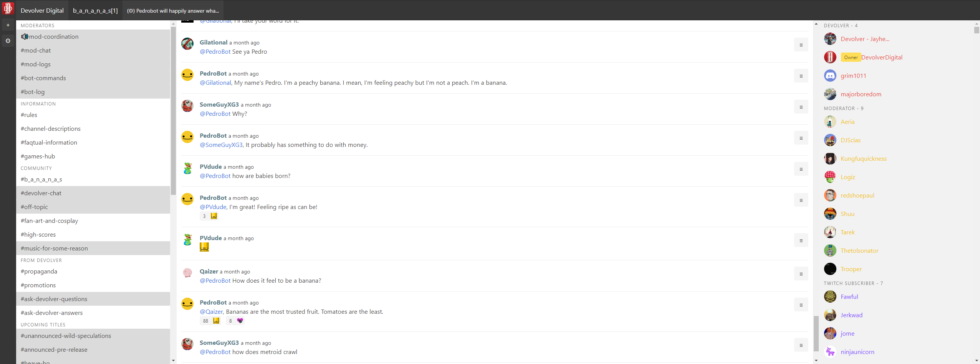Click the @PedroBot mention in Gilational's message

tap(215, 51)
